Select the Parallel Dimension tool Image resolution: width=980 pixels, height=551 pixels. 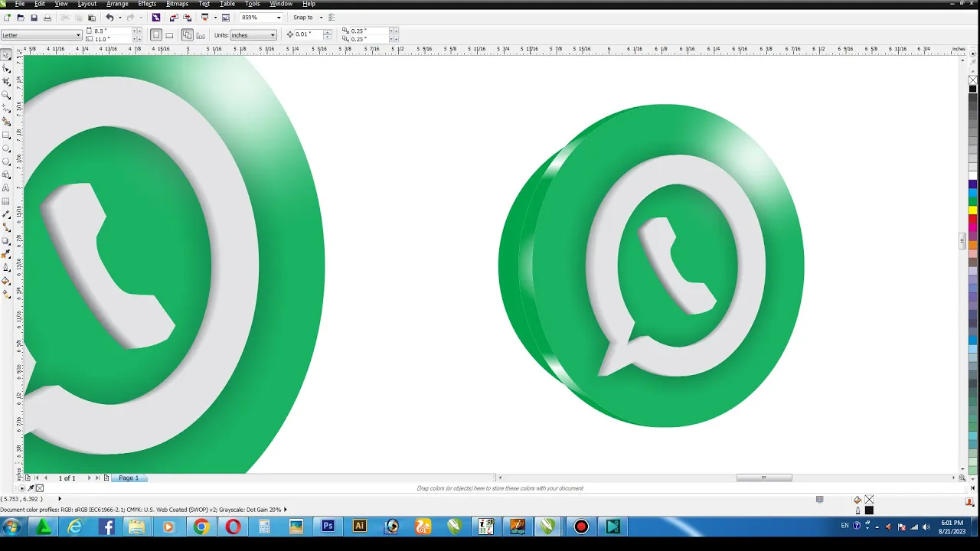(7, 214)
